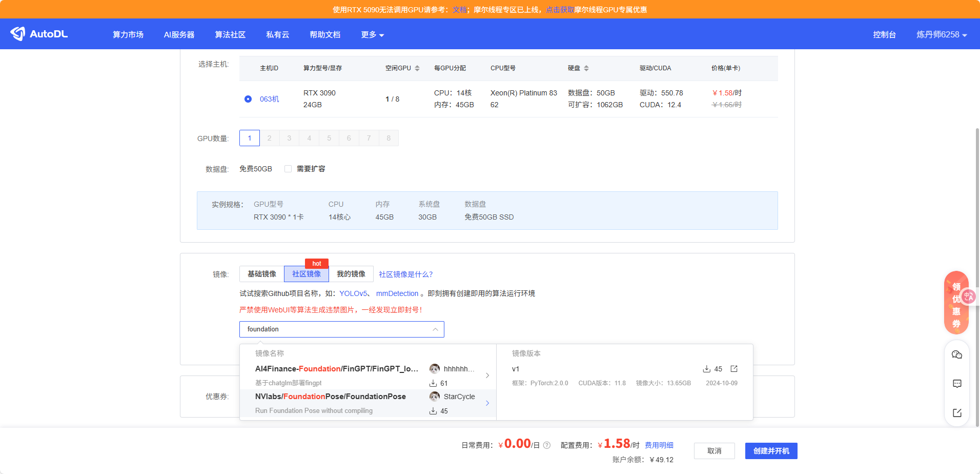Click the 创建并开机 button
The width and height of the screenshot is (980, 474).
click(x=771, y=451)
